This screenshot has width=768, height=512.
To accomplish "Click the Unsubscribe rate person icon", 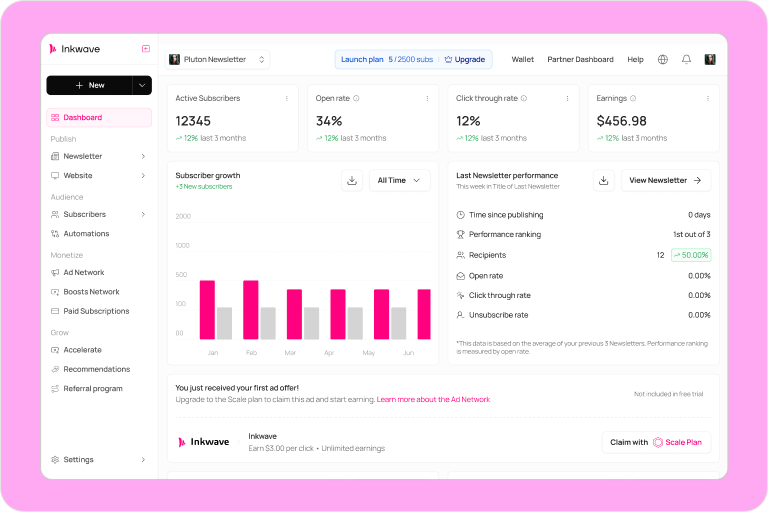I will 460,315.
